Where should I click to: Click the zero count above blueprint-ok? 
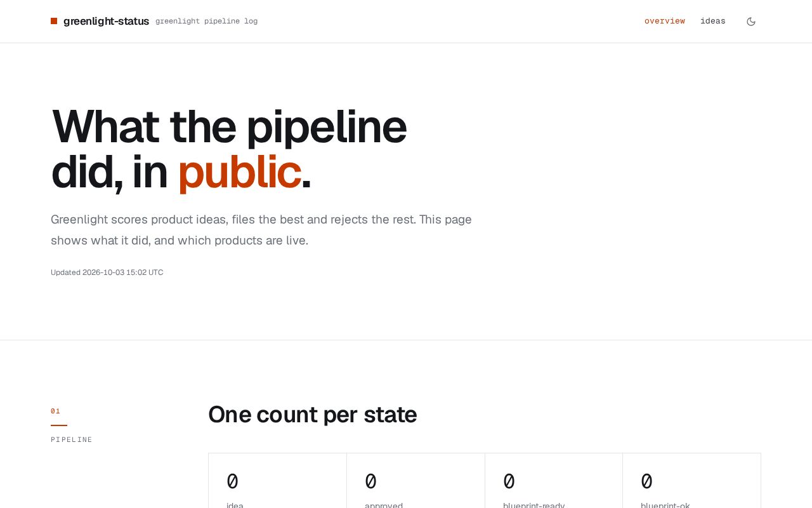(x=647, y=481)
